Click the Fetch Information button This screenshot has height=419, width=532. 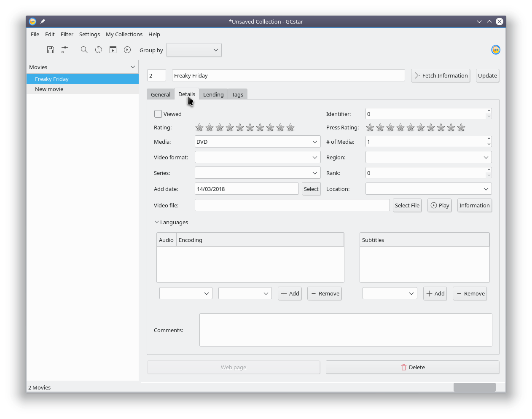pyautogui.click(x=441, y=75)
